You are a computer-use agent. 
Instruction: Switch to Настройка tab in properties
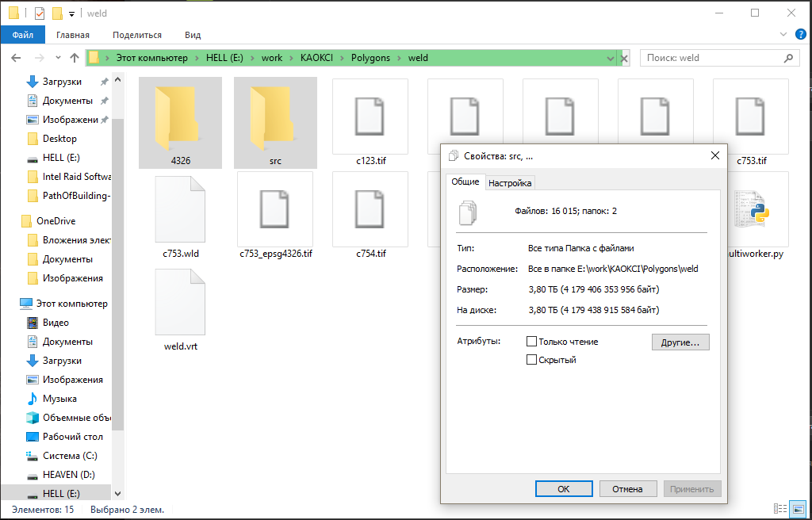point(510,183)
